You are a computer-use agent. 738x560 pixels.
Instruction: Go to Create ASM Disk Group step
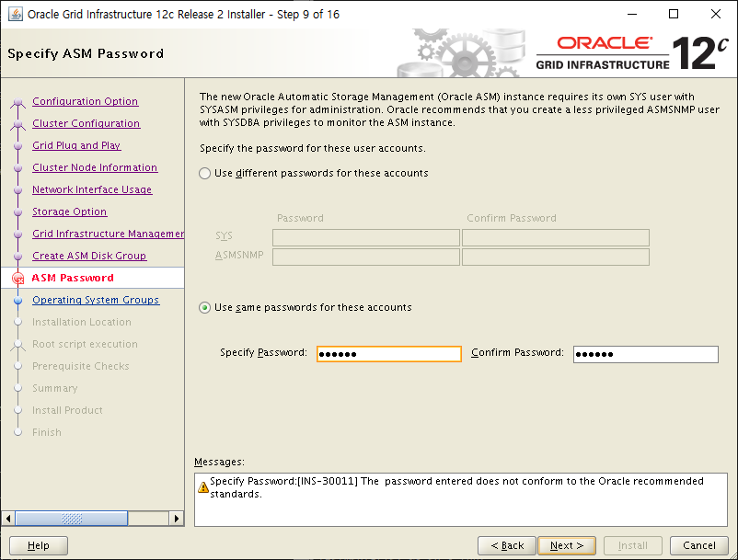pos(89,256)
